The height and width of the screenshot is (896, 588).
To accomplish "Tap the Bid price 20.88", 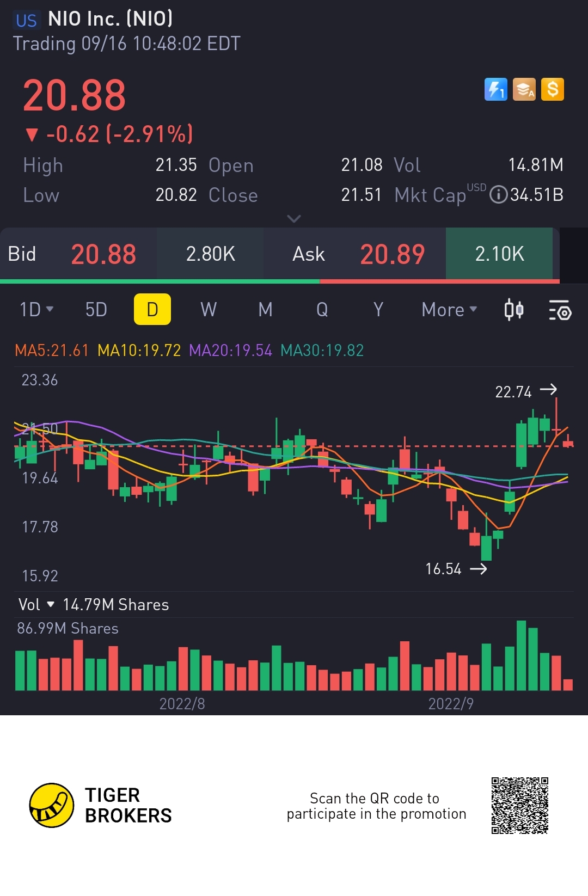I will click(103, 254).
